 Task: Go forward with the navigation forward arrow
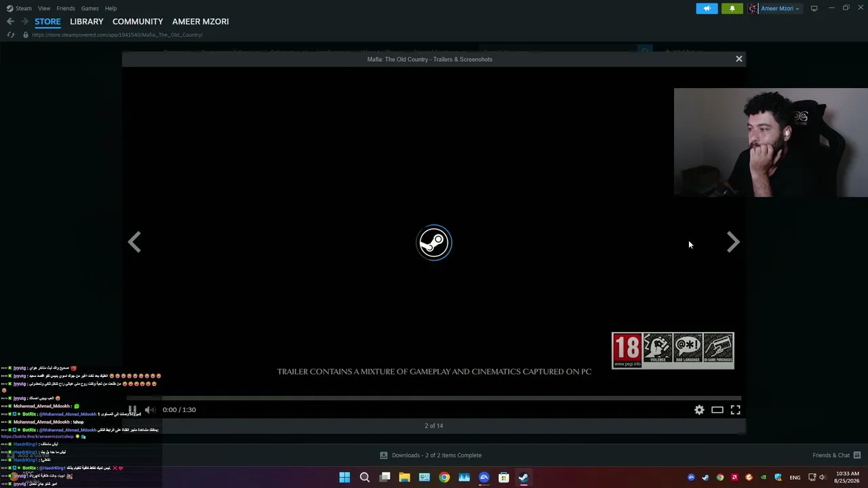coord(24,22)
